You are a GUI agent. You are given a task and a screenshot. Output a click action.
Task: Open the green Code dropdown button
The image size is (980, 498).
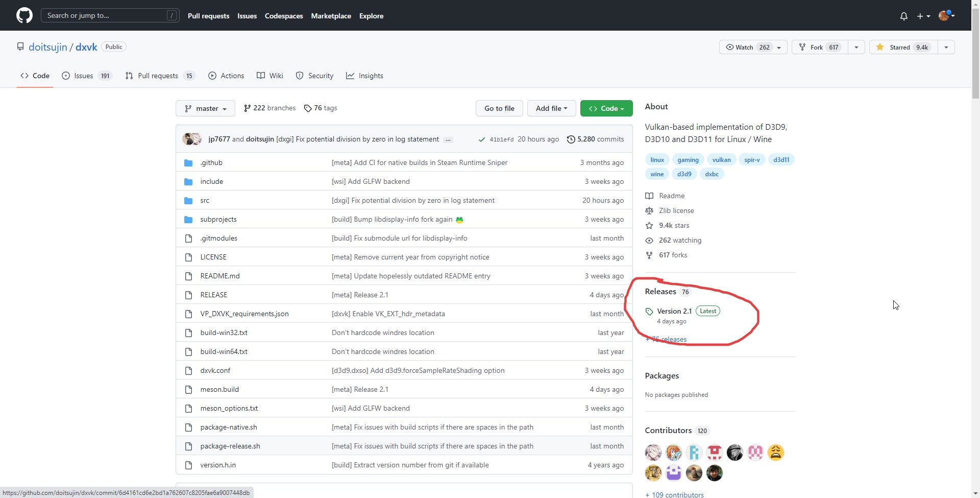pyautogui.click(x=606, y=108)
